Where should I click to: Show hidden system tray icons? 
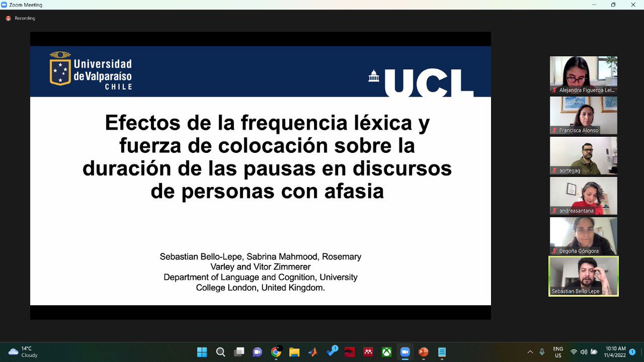click(530, 352)
